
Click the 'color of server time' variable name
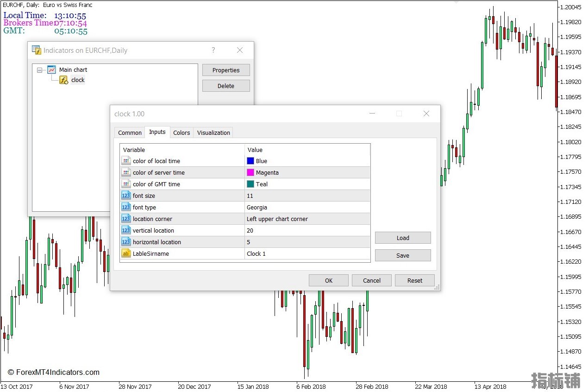(159, 172)
